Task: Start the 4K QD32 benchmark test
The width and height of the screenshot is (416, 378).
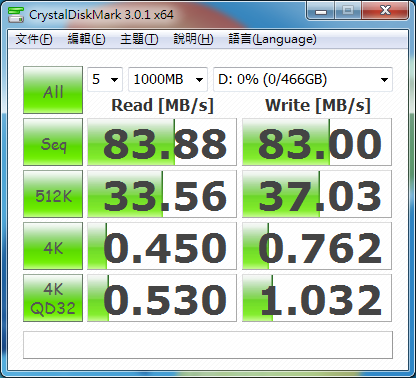Action: tap(53, 298)
